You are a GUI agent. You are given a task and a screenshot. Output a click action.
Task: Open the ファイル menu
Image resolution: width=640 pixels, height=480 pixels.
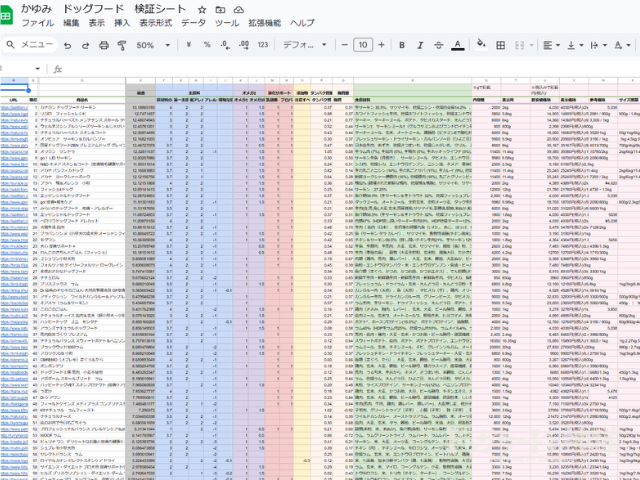[x=38, y=23]
